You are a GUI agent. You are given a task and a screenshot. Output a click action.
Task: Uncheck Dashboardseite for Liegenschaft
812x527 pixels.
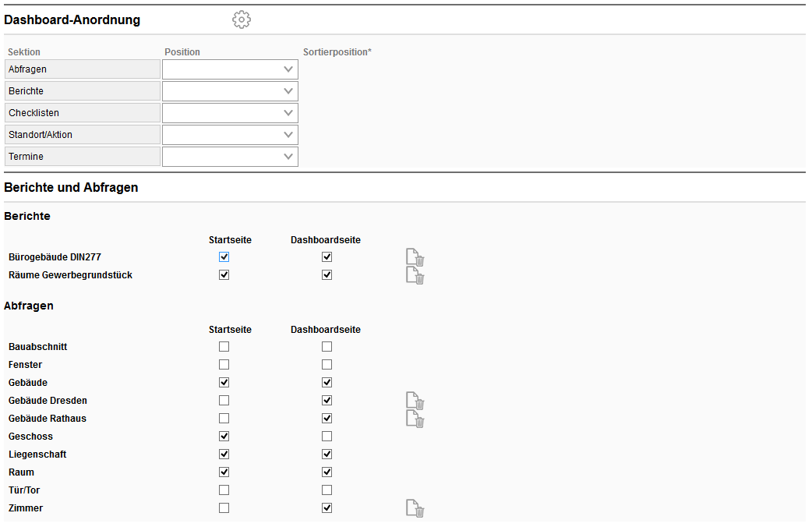pos(327,454)
